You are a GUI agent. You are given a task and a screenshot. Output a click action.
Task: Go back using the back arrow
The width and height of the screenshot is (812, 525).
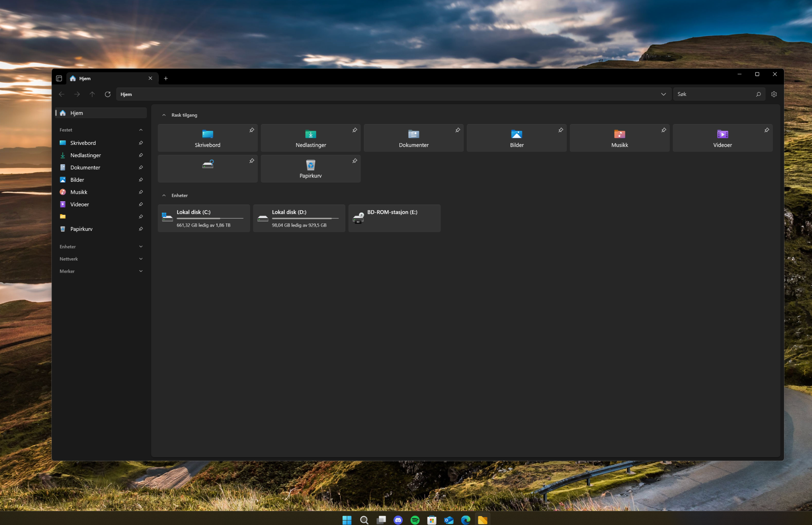[61, 94]
